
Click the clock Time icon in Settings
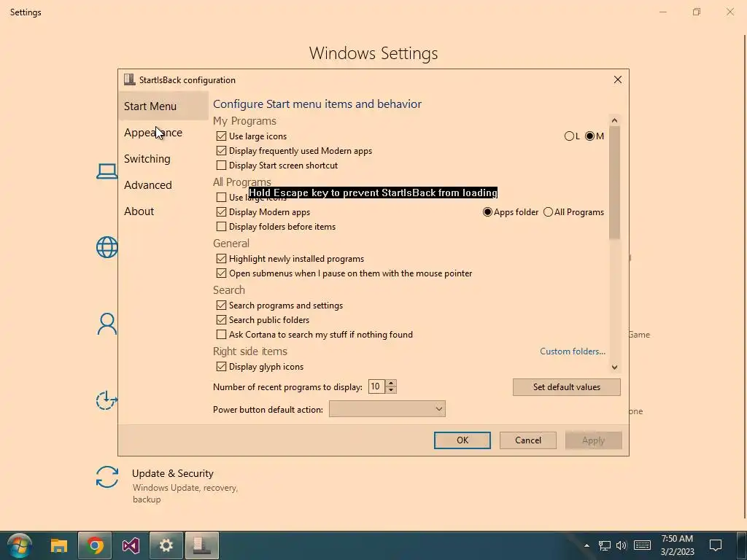(x=107, y=400)
